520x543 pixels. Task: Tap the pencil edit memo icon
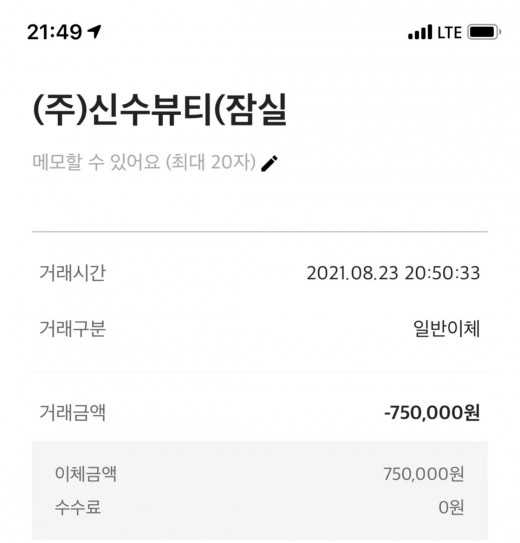tap(269, 163)
